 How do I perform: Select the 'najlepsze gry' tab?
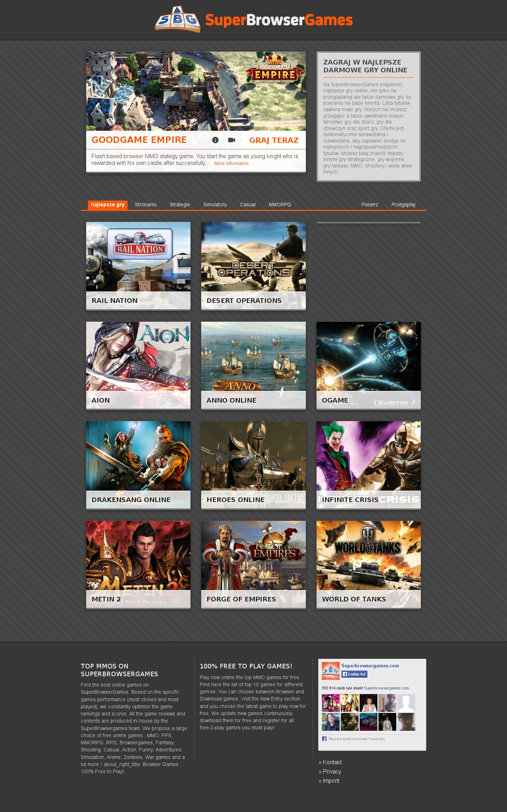point(108,205)
